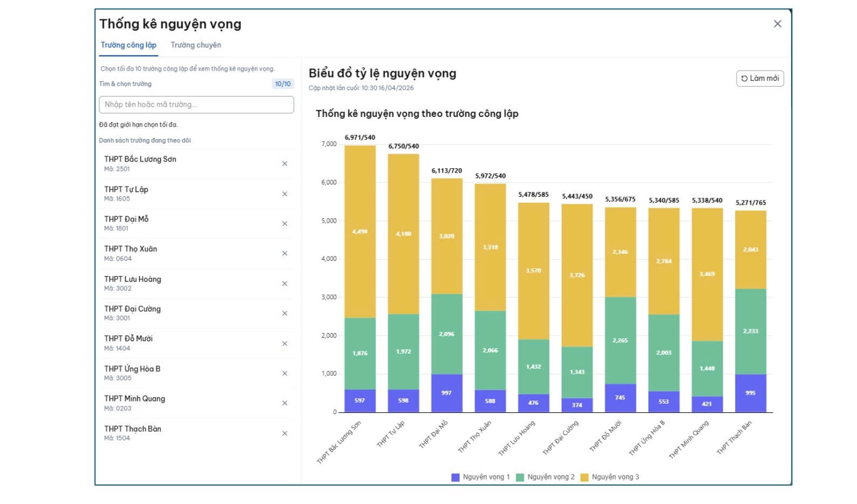Close the Thống kê nguyện vọng dialog
This screenshot has height=504, width=857.
777,24
